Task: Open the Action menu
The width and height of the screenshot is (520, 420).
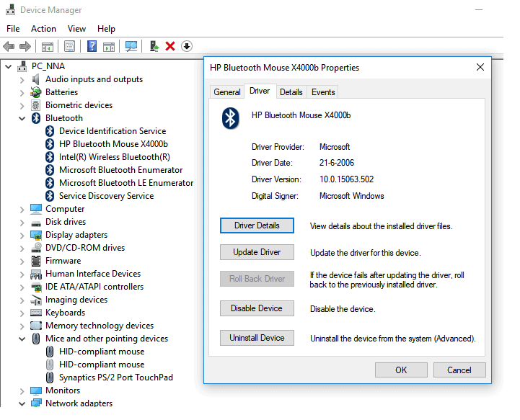Action: (x=43, y=29)
